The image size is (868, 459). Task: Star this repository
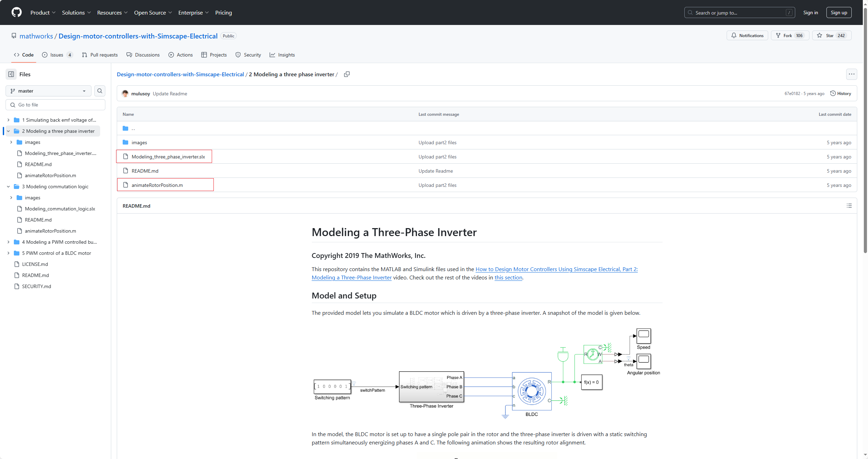[x=831, y=36]
